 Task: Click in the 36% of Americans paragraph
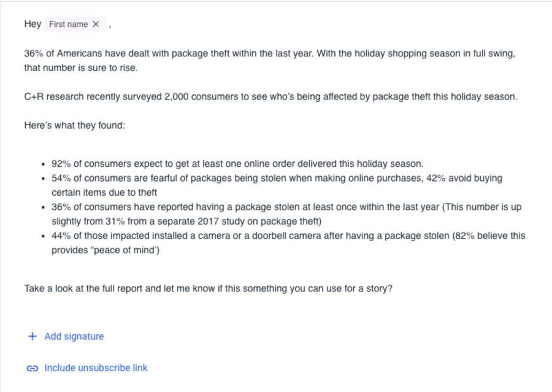(x=270, y=61)
